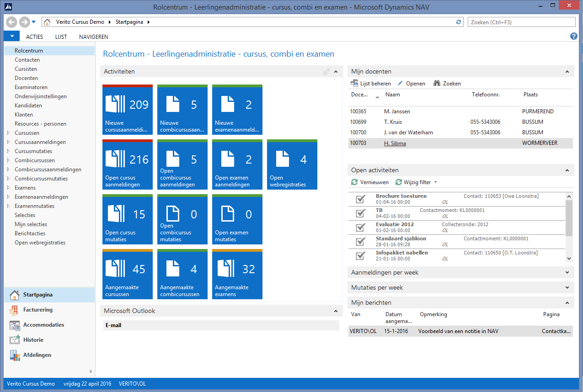
Task: Open the Open cursus mutaties tile
Action: pyautogui.click(x=128, y=219)
